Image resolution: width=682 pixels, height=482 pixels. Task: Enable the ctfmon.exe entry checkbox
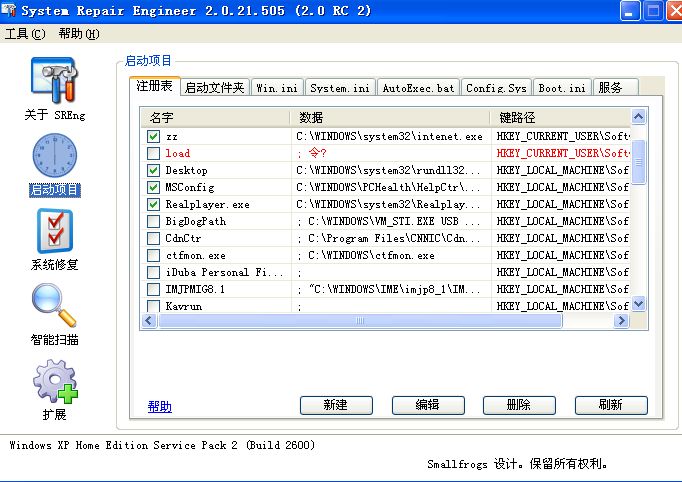coord(153,255)
